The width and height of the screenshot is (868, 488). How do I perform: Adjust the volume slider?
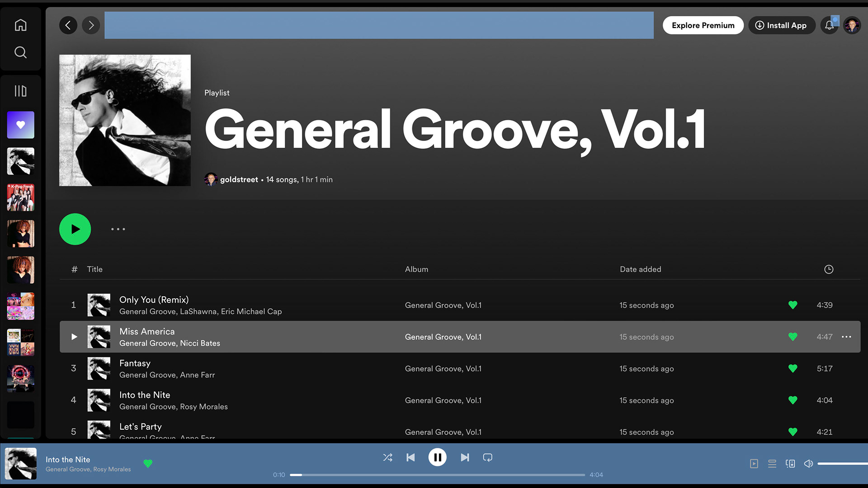842,464
